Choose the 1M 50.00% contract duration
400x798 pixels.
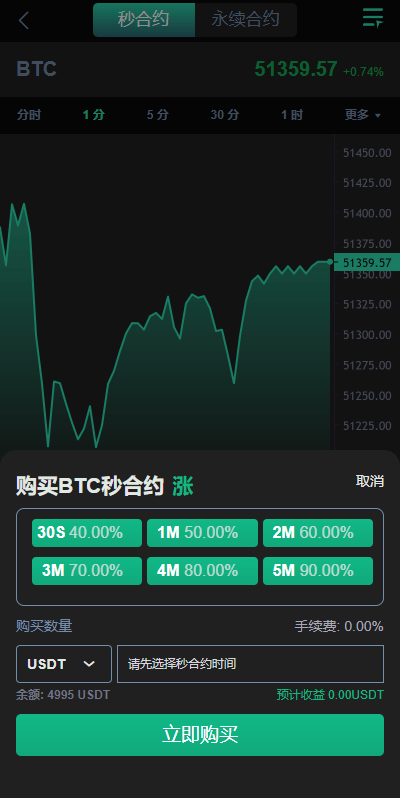click(x=202, y=533)
